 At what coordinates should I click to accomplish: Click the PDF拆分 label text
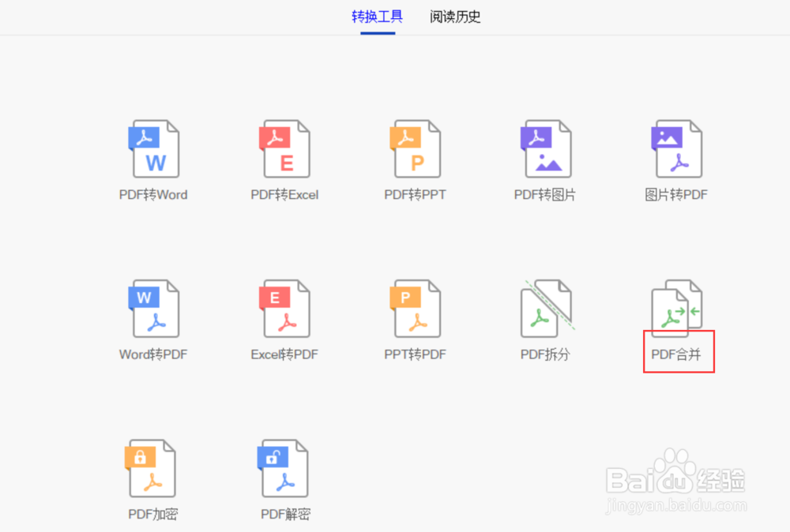(x=545, y=354)
